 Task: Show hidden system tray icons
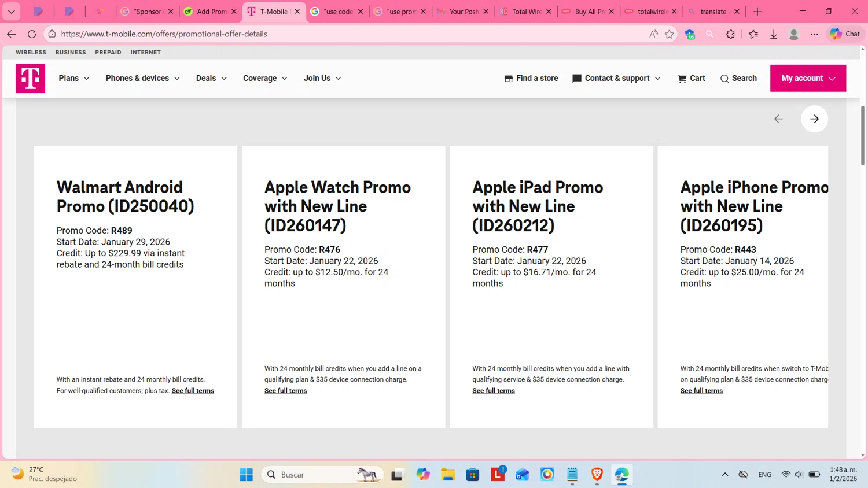coord(725,475)
